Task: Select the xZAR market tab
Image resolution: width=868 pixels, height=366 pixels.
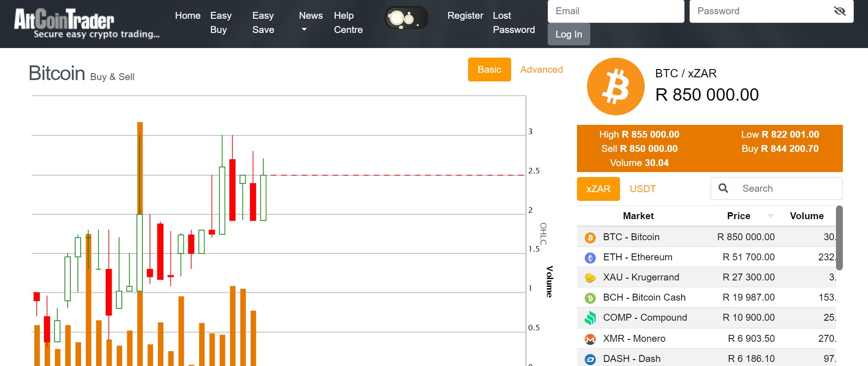Action: (x=598, y=189)
